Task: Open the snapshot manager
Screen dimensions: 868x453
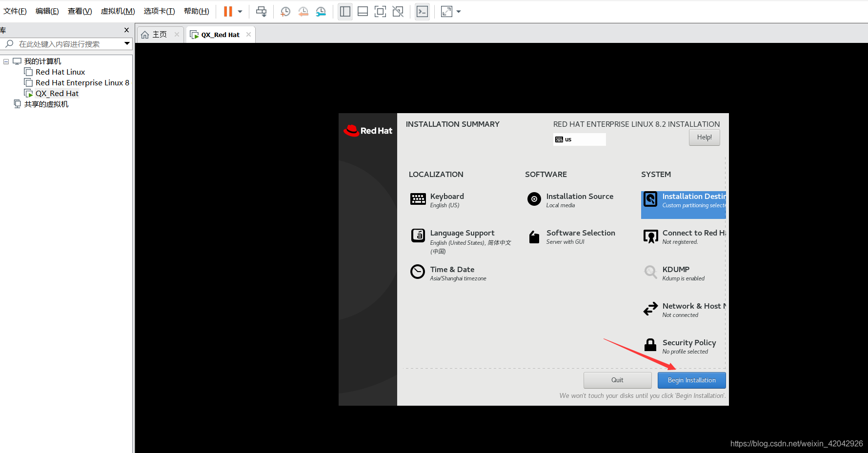Action: [x=321, y=11]
